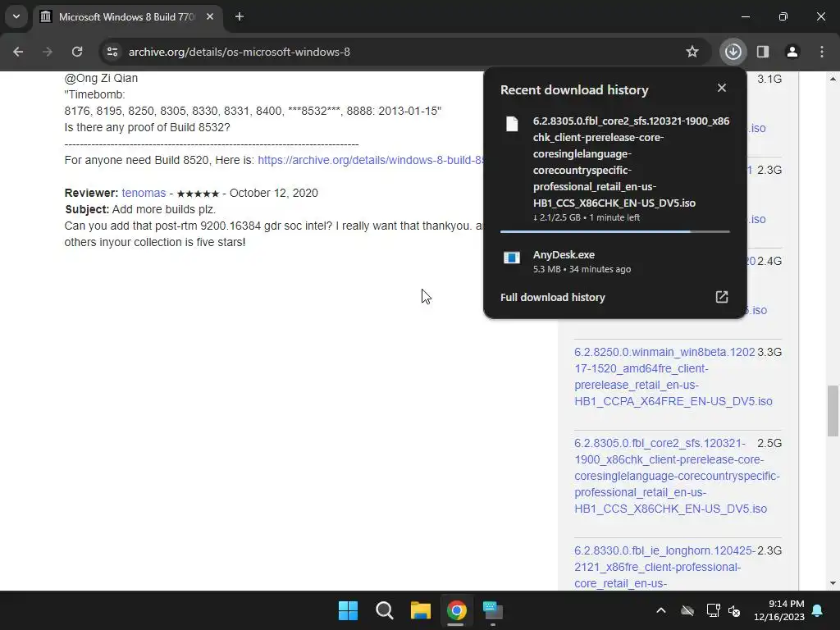The width and height of the screenshot is (840, 630).
Task: Open Windows taskbar search
Action: (385, 610)
